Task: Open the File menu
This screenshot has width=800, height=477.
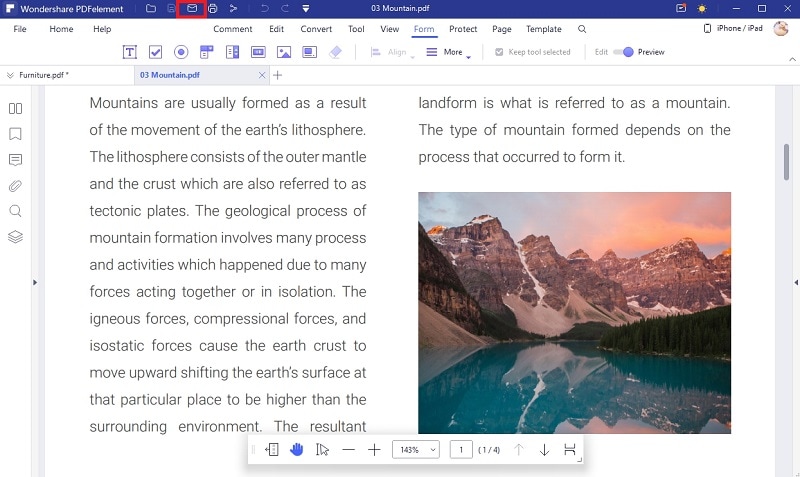Action: coord(20,29)
